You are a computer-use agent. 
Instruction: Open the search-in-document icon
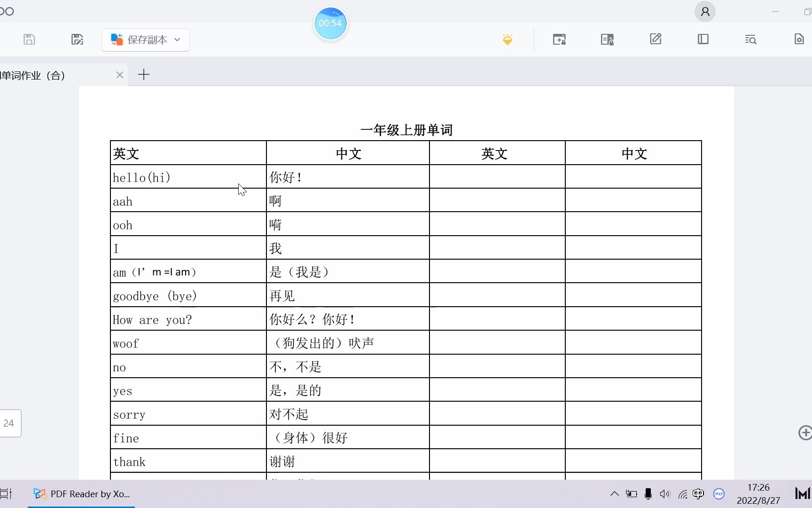pyautogui.click(x=750, y=40)
